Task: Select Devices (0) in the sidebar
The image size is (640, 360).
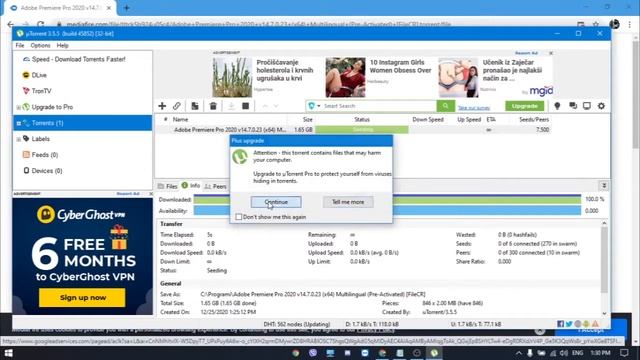Action: point(47,171)
